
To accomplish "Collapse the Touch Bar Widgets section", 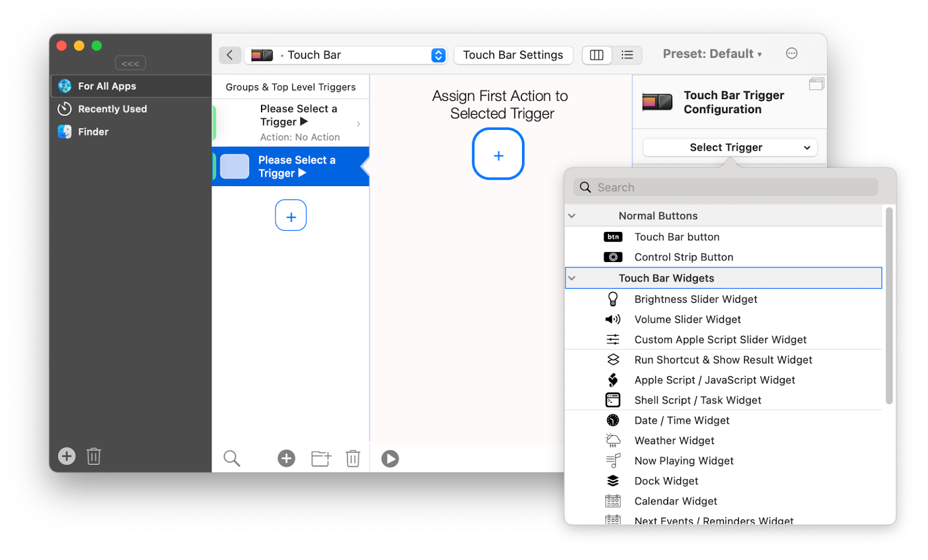I will tap(572, 278).
